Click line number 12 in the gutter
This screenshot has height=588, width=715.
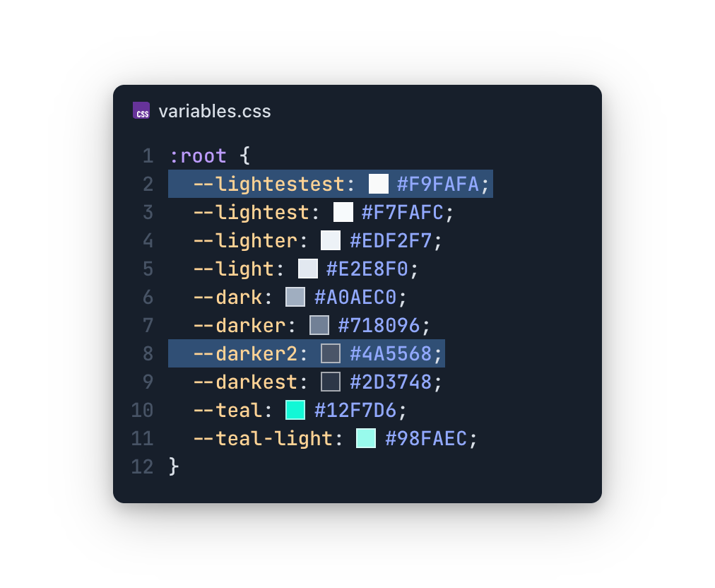click(142, 466)
